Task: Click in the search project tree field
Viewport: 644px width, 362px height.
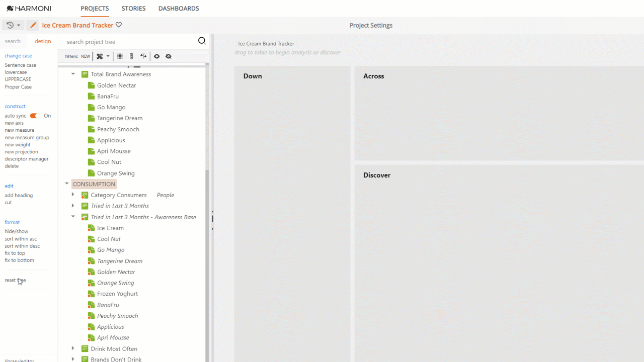Action: coord(131,42)
